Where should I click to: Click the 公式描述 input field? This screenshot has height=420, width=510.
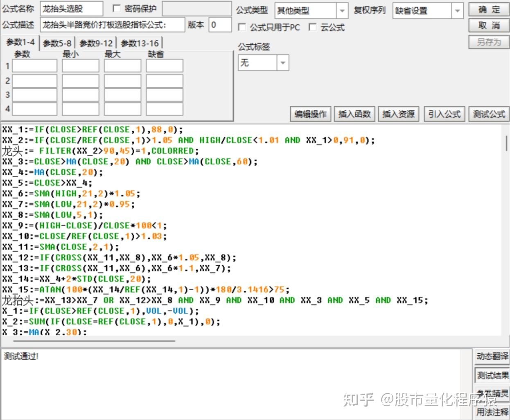pos(113,25)
